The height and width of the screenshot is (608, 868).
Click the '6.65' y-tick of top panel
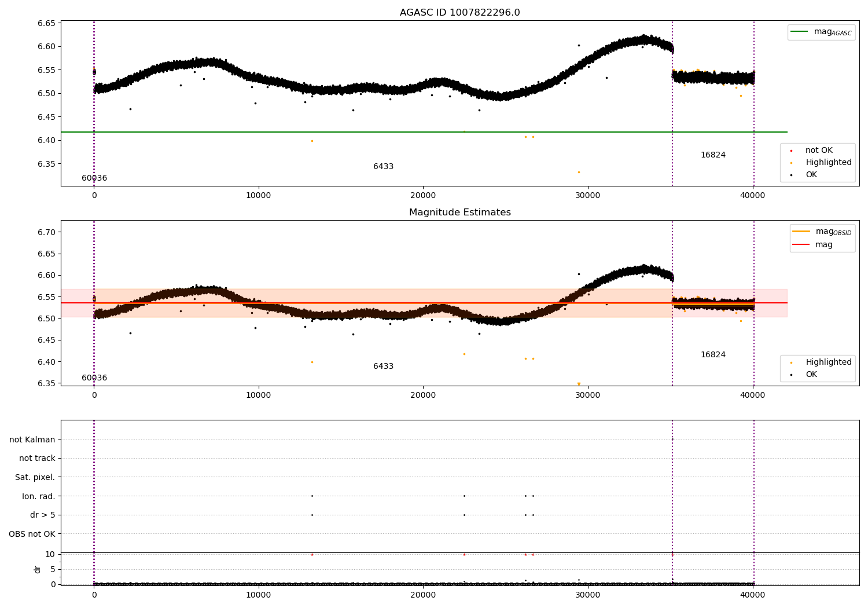pos(46,23)
